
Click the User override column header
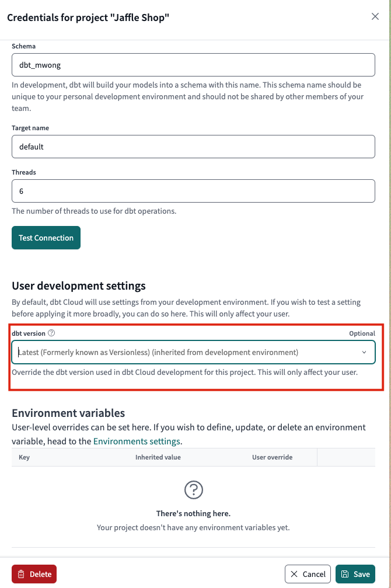[x=272, y=457]
